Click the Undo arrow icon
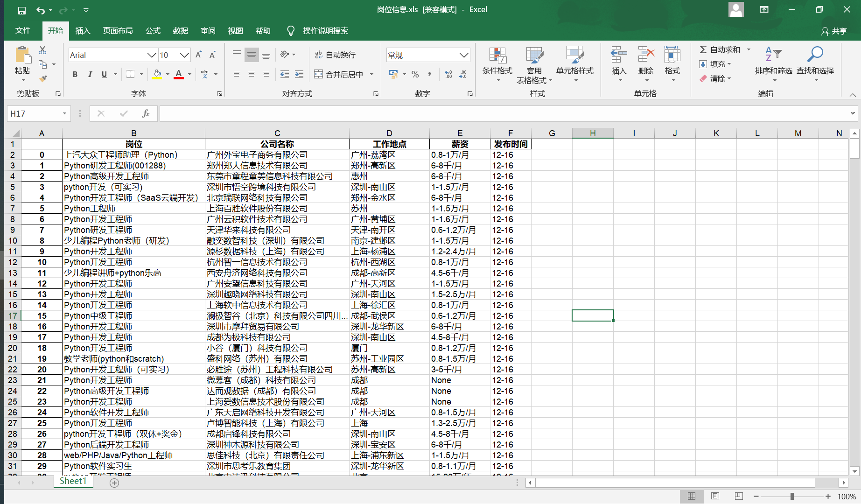 [x=41, y=10]
